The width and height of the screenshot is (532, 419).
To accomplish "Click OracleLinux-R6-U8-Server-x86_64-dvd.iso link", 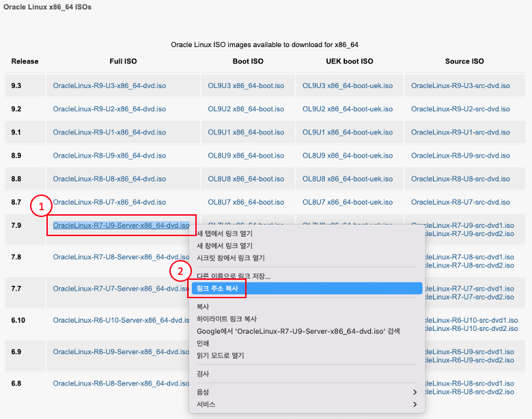I will [121, 384].
